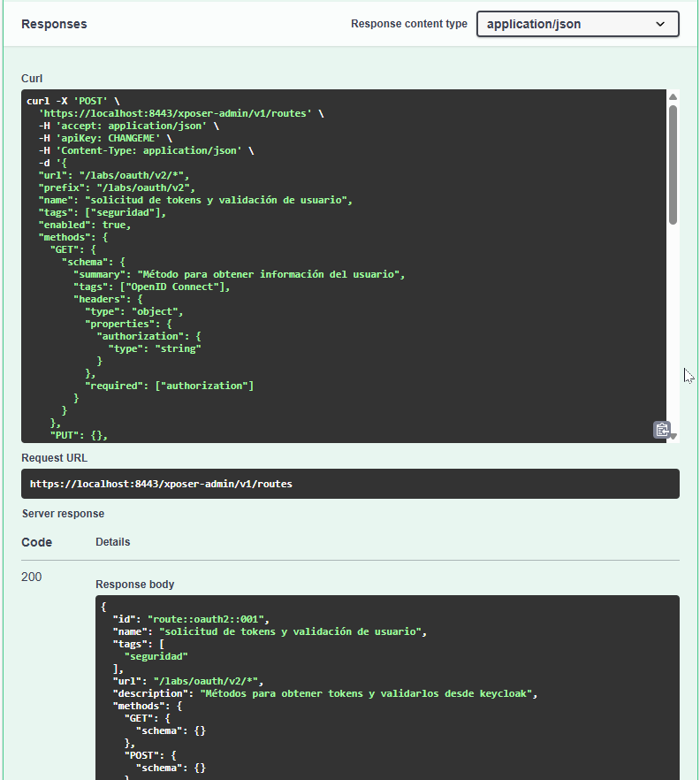Click the curl scrollbar down arrow
Screen dimensions: 700x780
(673, 436)
